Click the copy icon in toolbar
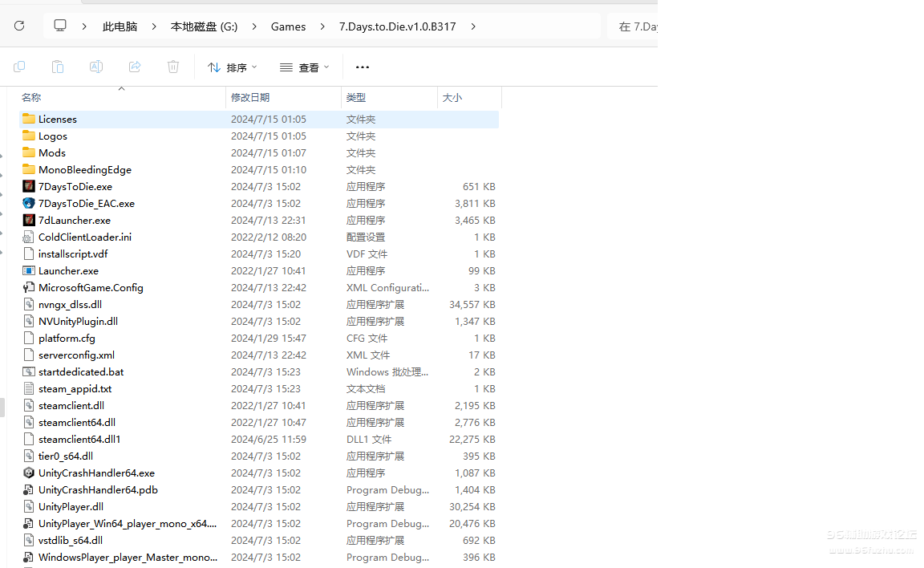Image resolution: width=924 pixels, height=568 pixels. point(19,67)
